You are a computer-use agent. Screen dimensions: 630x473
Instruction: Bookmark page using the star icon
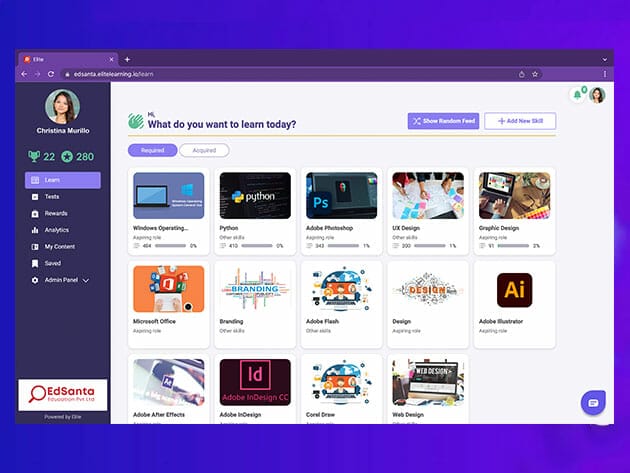(535, 74)
